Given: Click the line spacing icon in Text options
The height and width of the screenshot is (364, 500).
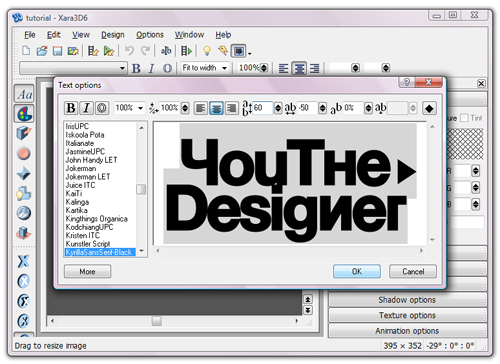Looking at the screenshot, I should click(247, 108).
